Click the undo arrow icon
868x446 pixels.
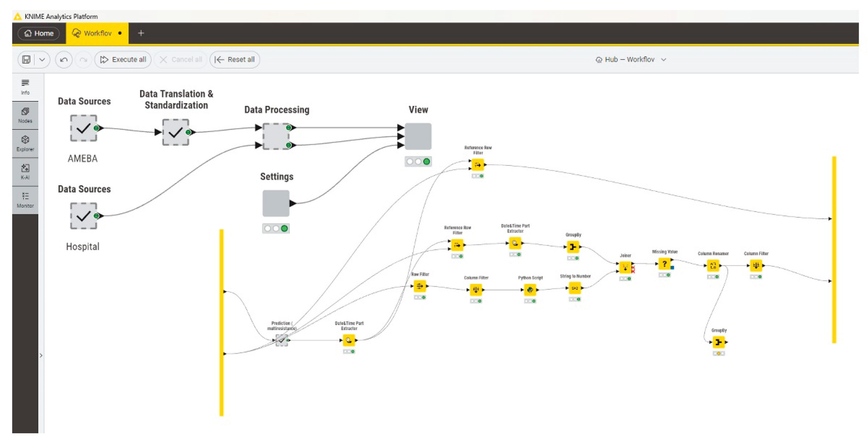tap(64, 60)
